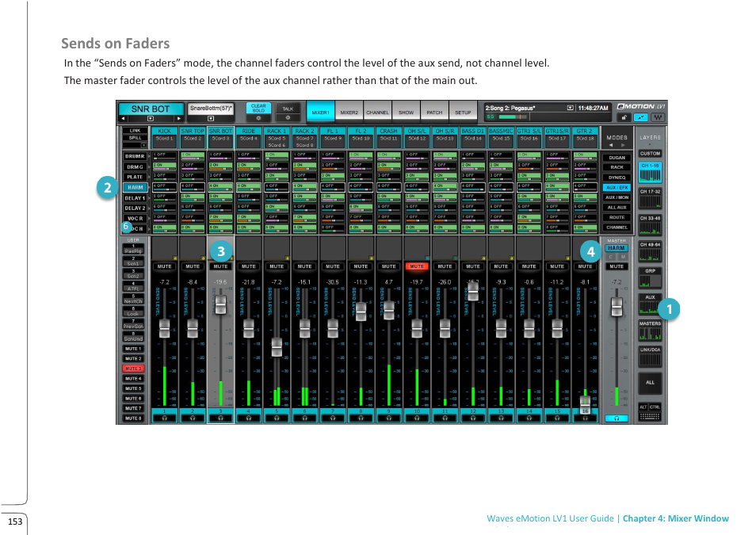
Task: Click the TALK button
Action: [288, 109]
